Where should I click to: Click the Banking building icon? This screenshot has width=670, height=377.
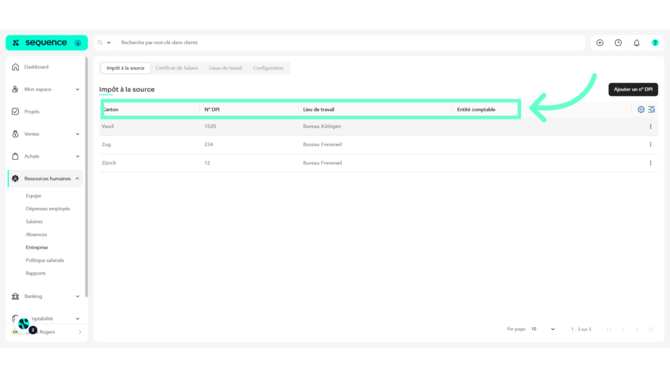pyautogui.click(x=15, y=296)
